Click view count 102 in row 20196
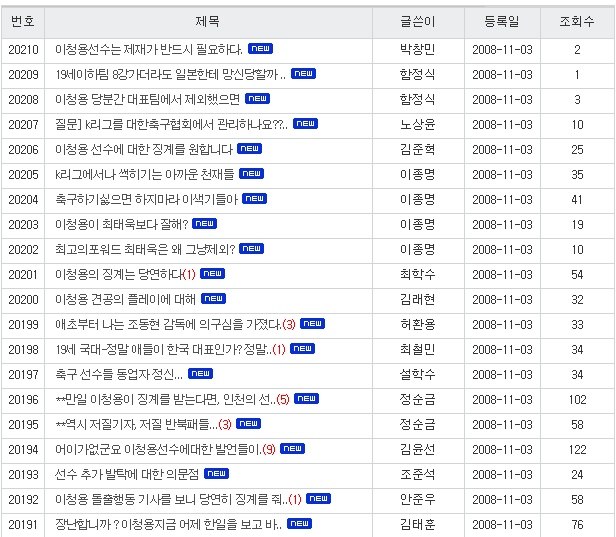 point(578,400)
